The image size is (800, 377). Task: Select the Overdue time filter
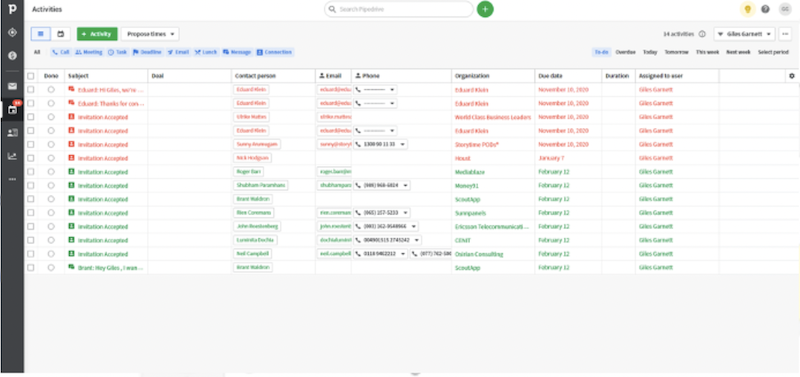[x=626, y=52]
